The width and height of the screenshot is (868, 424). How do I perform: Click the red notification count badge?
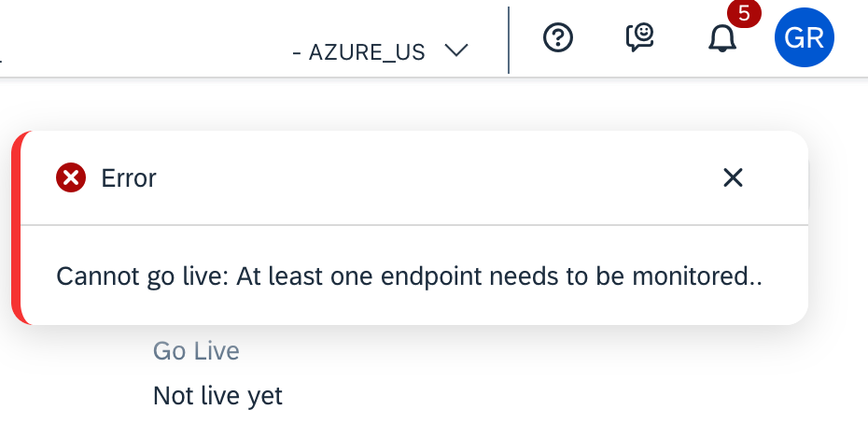tap(744, 13)
